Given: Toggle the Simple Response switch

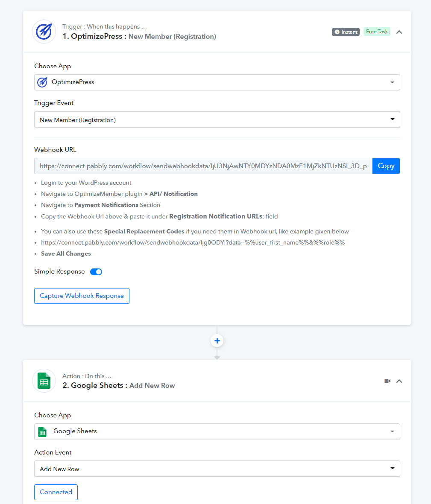Looking at the screenshot, I should pyautogui.click(x=96, y=272).
